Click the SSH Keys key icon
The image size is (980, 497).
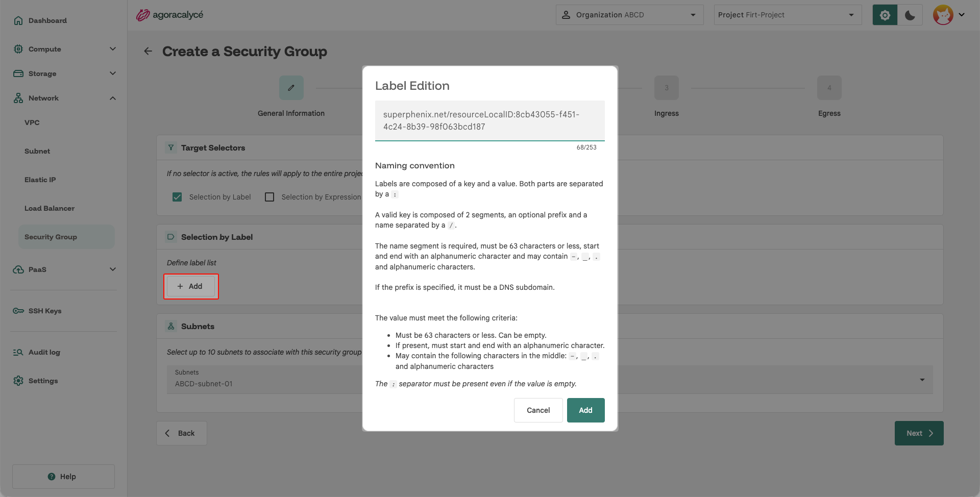18,311
